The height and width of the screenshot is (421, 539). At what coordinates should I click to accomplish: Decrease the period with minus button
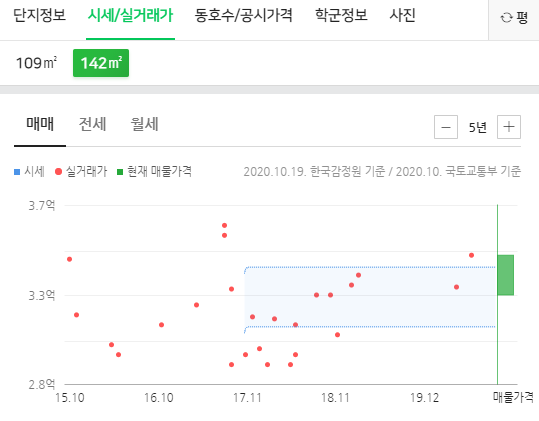(446, 127)
